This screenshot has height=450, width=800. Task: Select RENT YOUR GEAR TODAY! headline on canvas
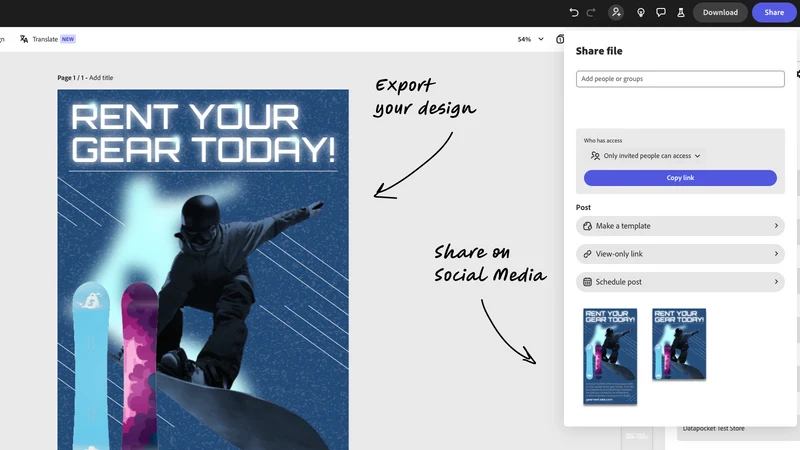coord(203,133)
